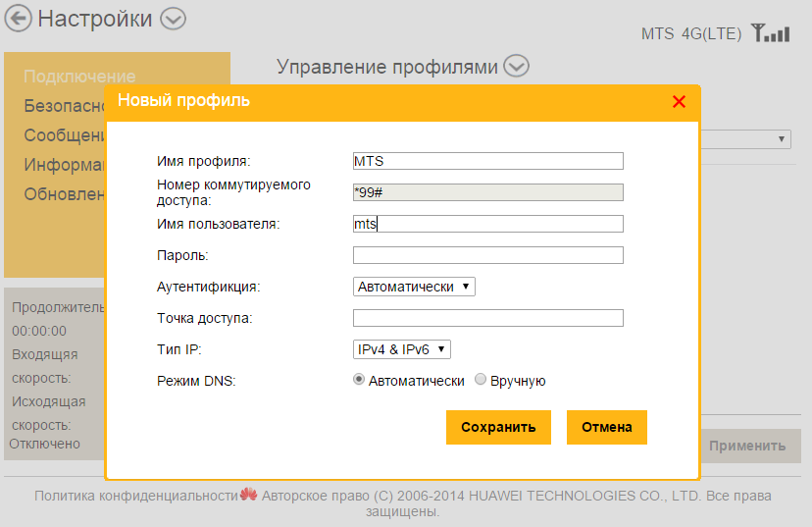
Task: Open the Подключение menu item in sidebar
Action: (79, 77)
